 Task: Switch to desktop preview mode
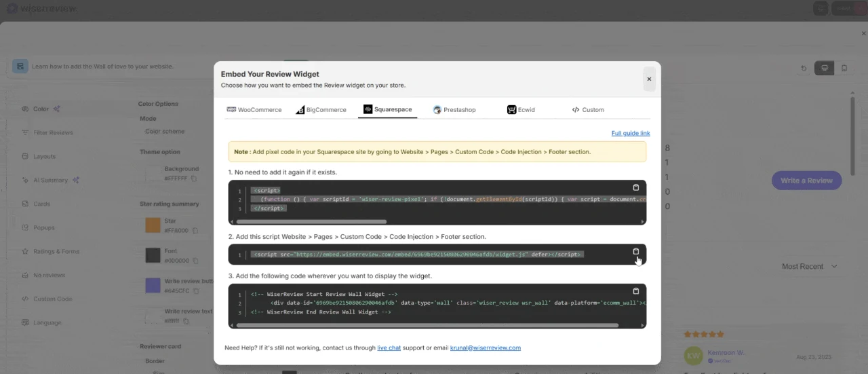click(824, 68)
